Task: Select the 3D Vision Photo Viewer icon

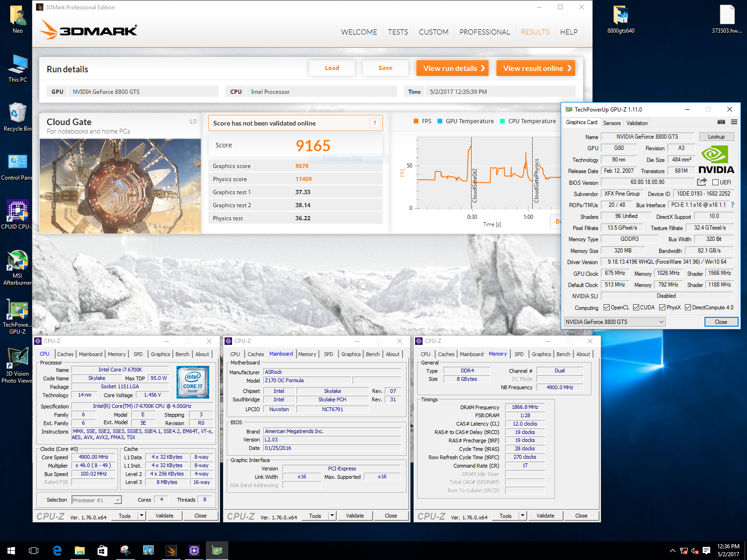Action: [x=18, y=366]
